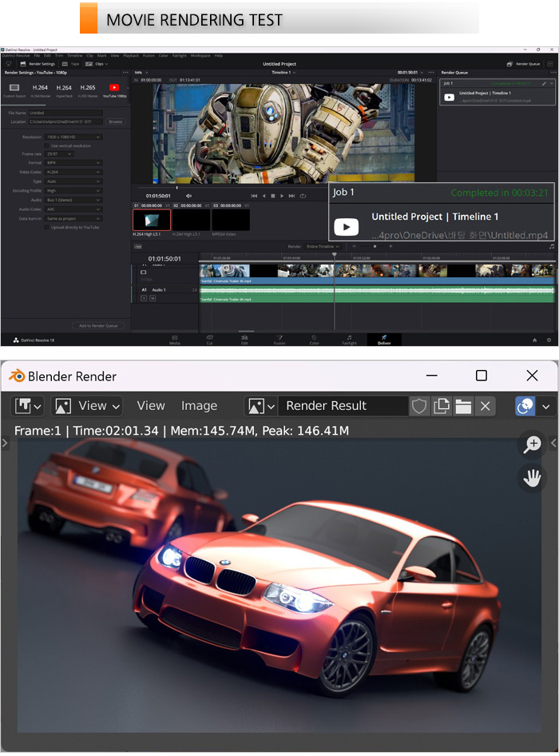
Task: Open Resolve Workspace menu
Action: 200,55
